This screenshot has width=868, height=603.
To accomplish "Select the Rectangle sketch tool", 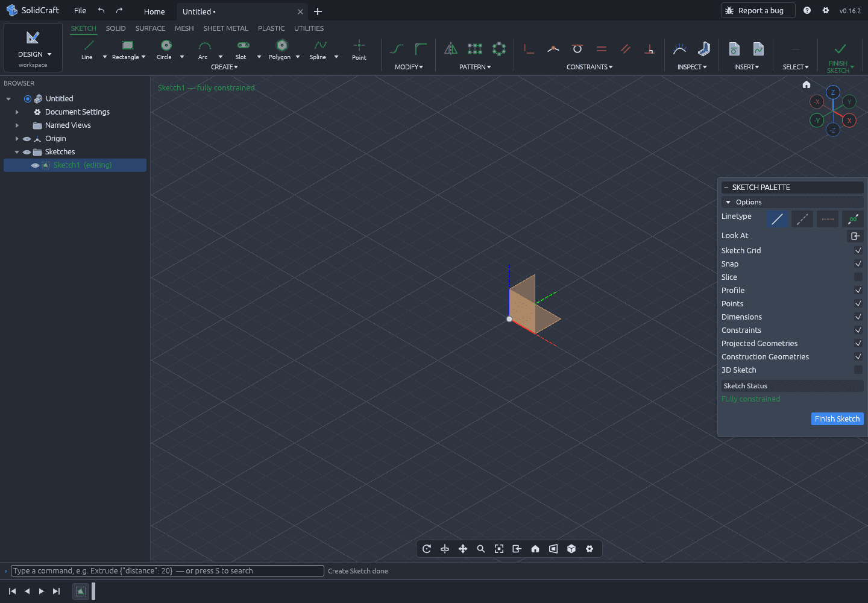I will (x=127, y=49).
